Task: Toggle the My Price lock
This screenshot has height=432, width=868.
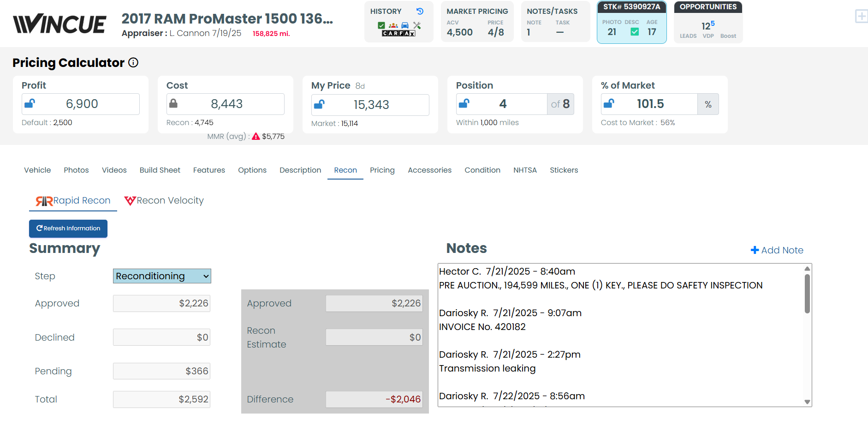Action: click(319, 104)
